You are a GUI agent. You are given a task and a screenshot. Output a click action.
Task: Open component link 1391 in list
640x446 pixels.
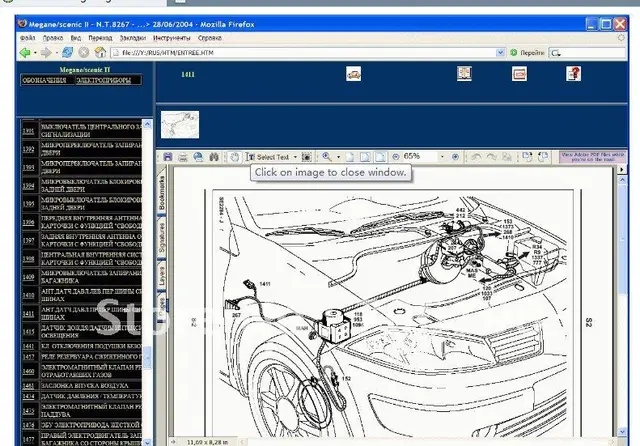[28, 131]
